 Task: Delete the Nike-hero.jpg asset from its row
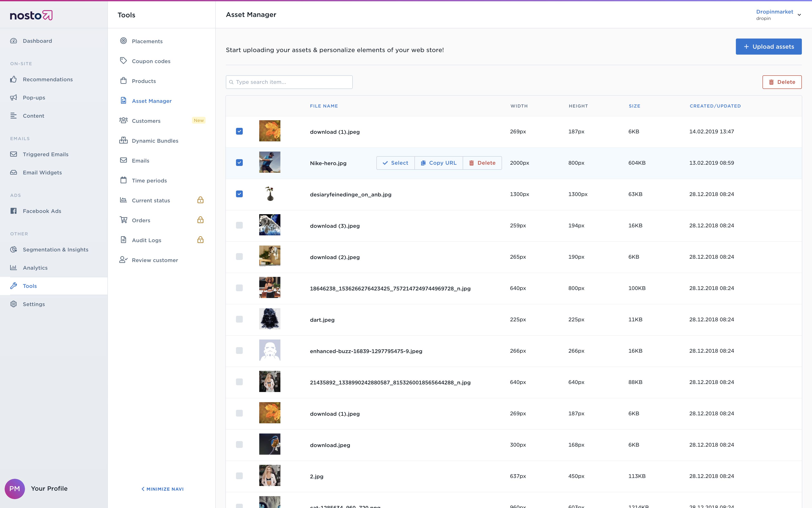(482, 163)
